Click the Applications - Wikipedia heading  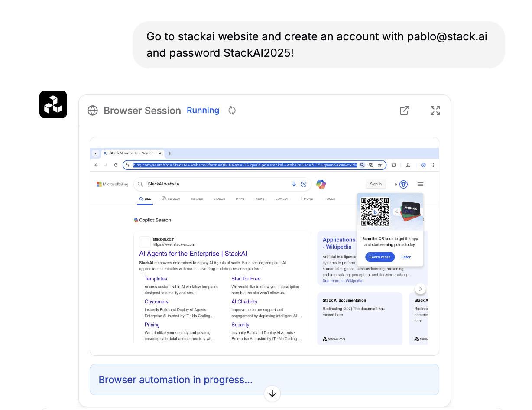tap(339, 243)
